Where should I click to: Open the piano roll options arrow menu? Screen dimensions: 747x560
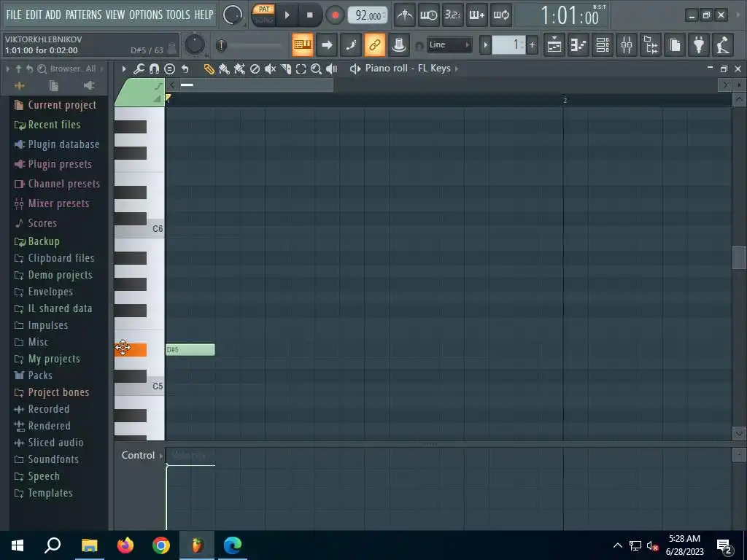click(x=124, y=69)
